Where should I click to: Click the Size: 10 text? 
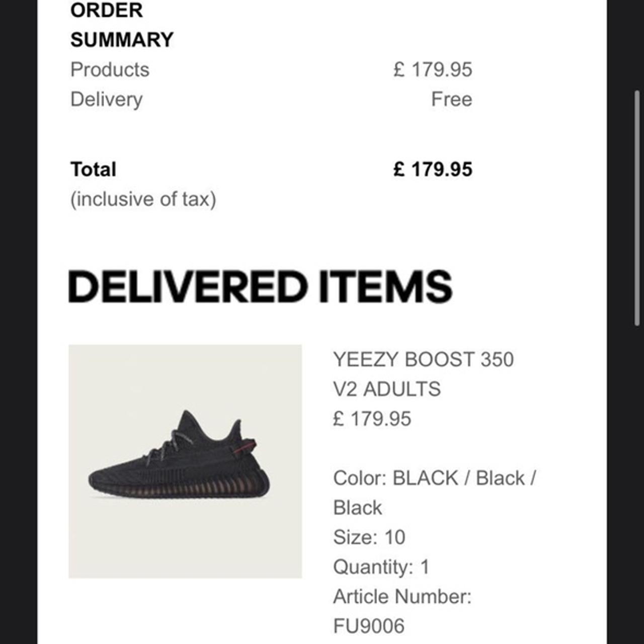coord(369,537)
